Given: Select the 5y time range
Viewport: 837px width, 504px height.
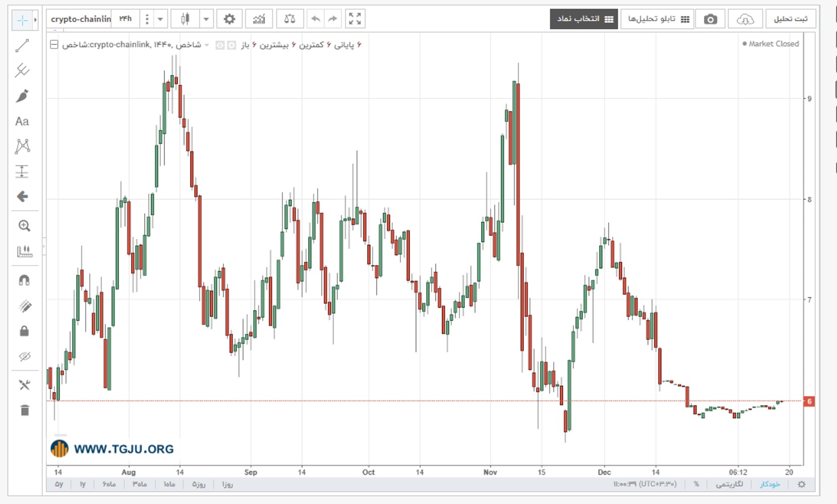Looking at the screenshot, I should pyautogui.click(x=59, y=484).
